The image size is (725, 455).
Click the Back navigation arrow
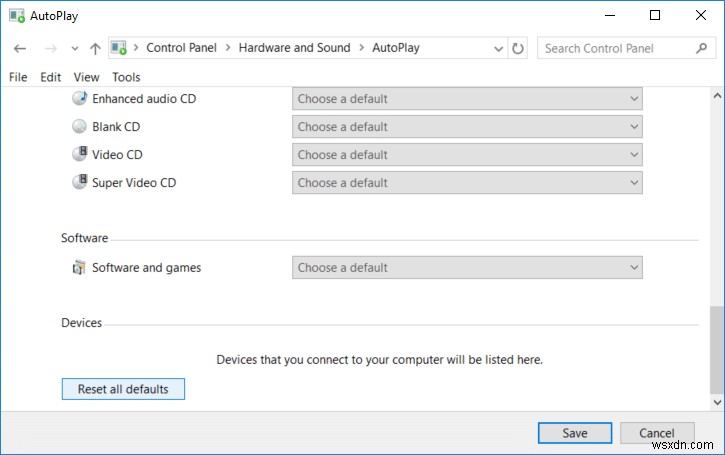(x=20, y=48)
